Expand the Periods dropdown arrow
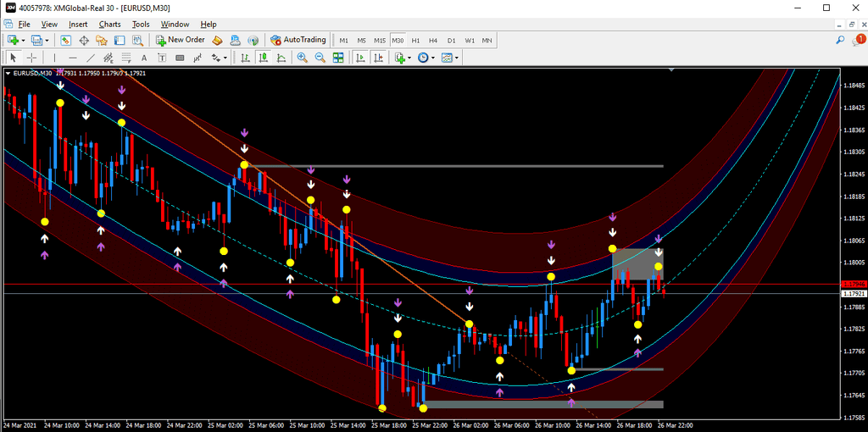 433,58
